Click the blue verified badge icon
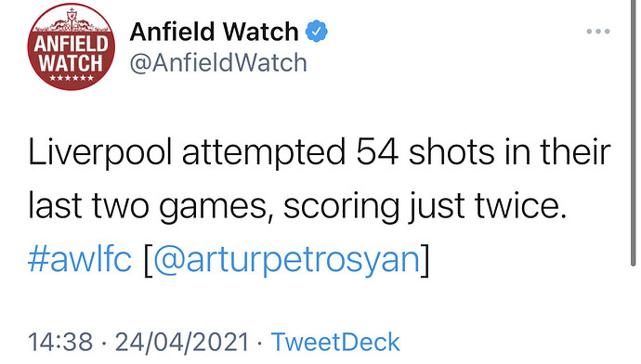The height and width of the screenshot is (364, 641). [x=317, y=31]
